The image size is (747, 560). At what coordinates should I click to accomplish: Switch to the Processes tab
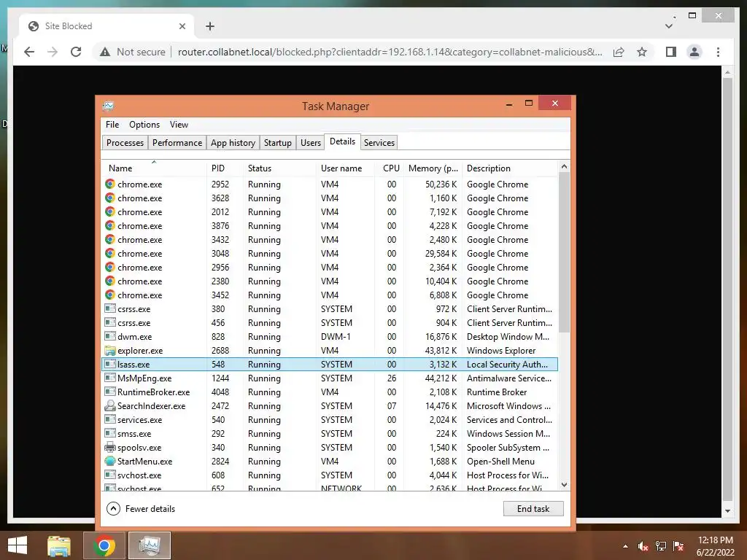tap(125, 142)
